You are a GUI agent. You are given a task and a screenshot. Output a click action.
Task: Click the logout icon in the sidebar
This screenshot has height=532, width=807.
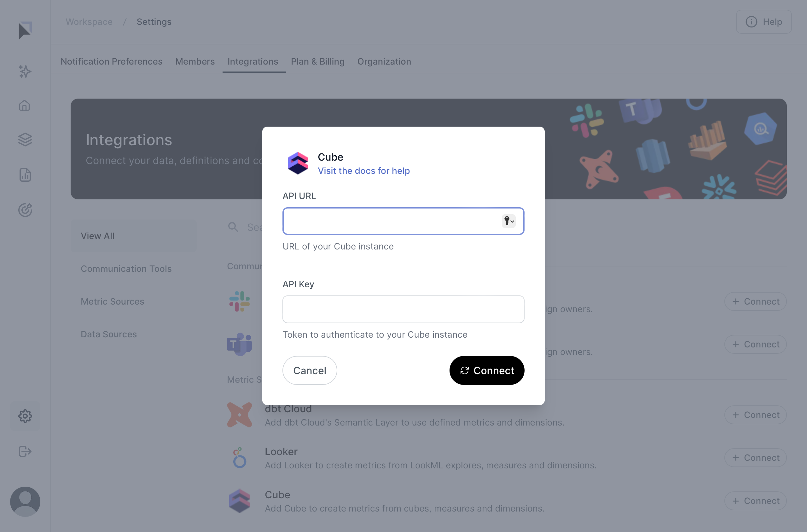(x=25, y=451)
